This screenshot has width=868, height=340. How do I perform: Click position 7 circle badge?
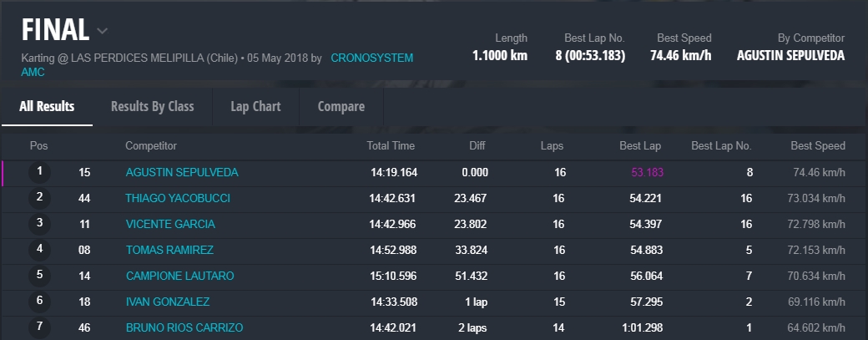tap(39, 327)
